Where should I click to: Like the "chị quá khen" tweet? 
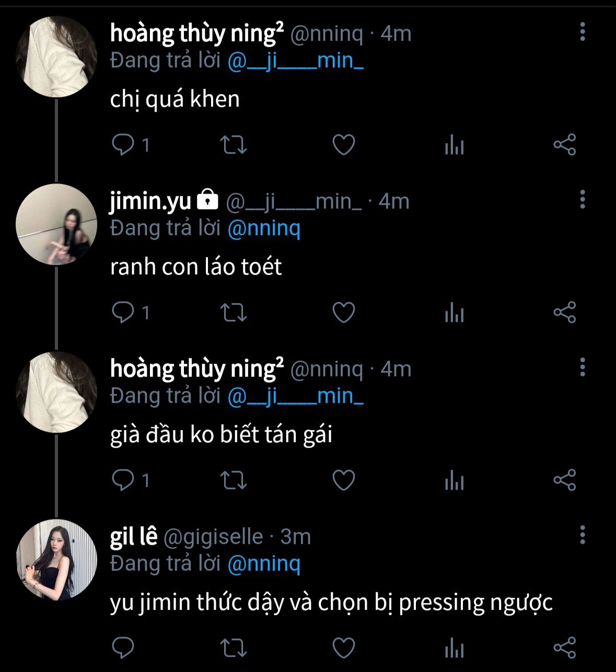(344, 145)
